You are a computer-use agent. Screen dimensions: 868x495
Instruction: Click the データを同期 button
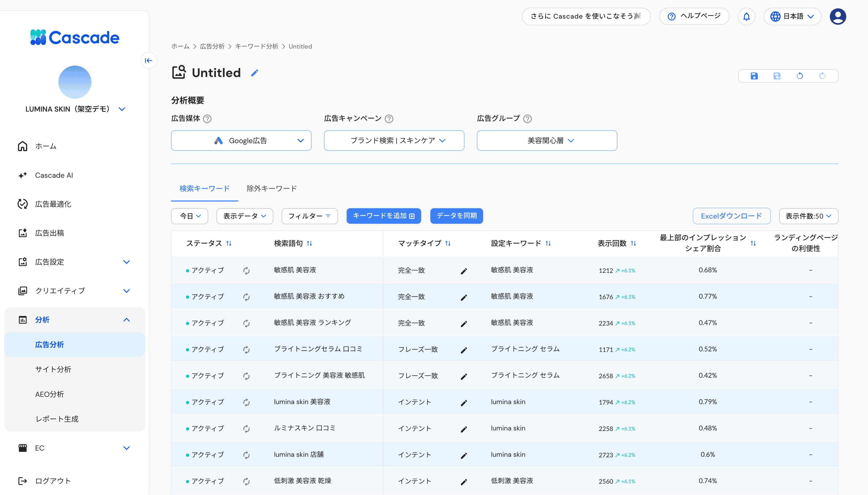[x=456, y=216]
